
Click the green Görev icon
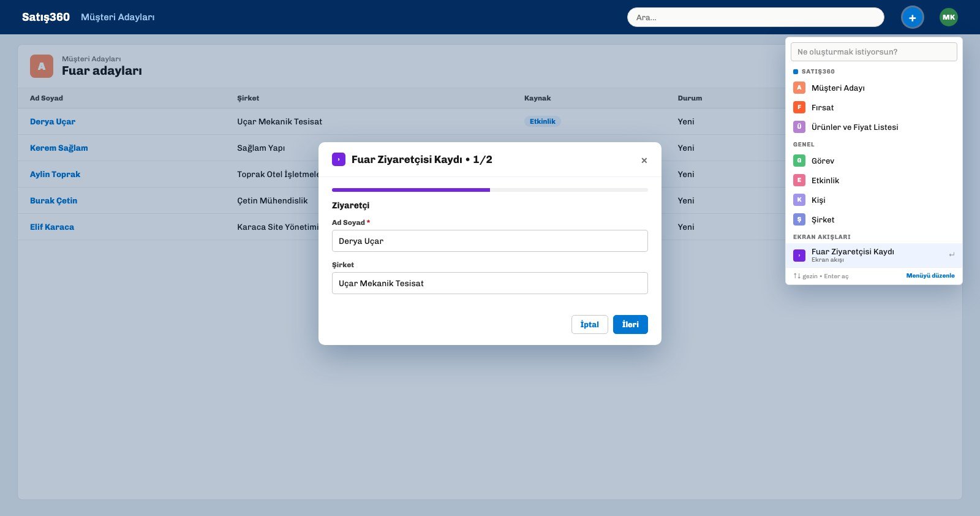(x=799, y=161)
